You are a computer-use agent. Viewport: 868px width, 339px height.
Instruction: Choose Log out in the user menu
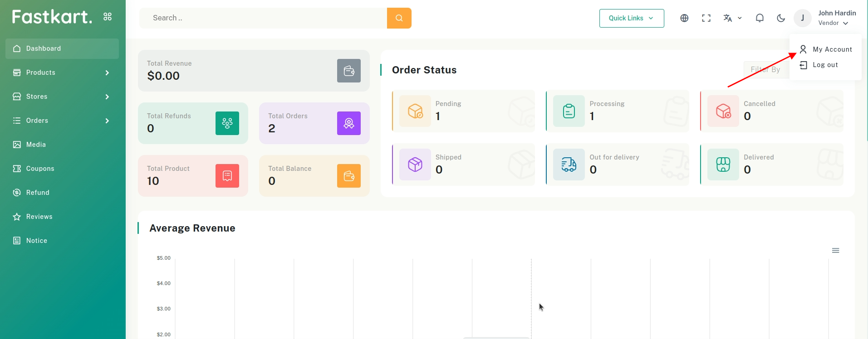point(825,65)
